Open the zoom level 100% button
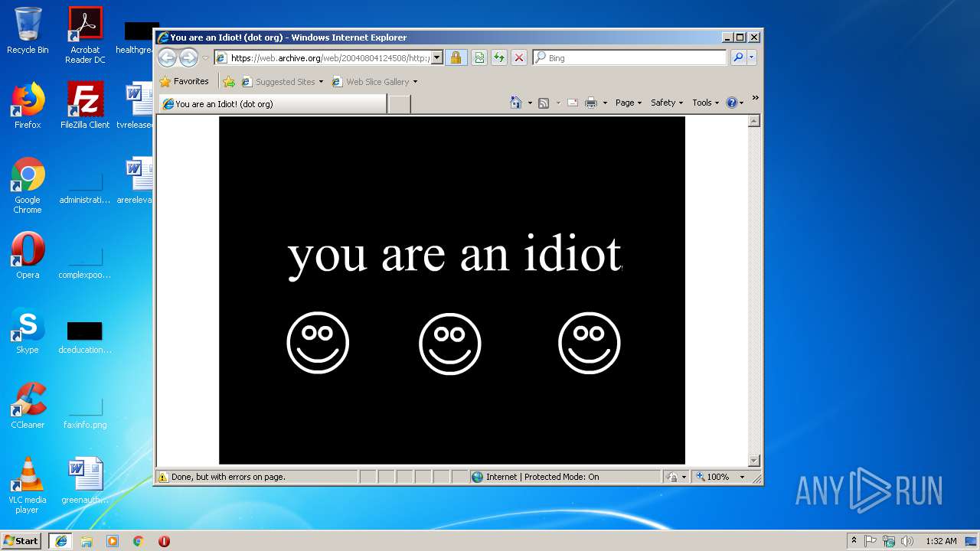 (713, 477)
